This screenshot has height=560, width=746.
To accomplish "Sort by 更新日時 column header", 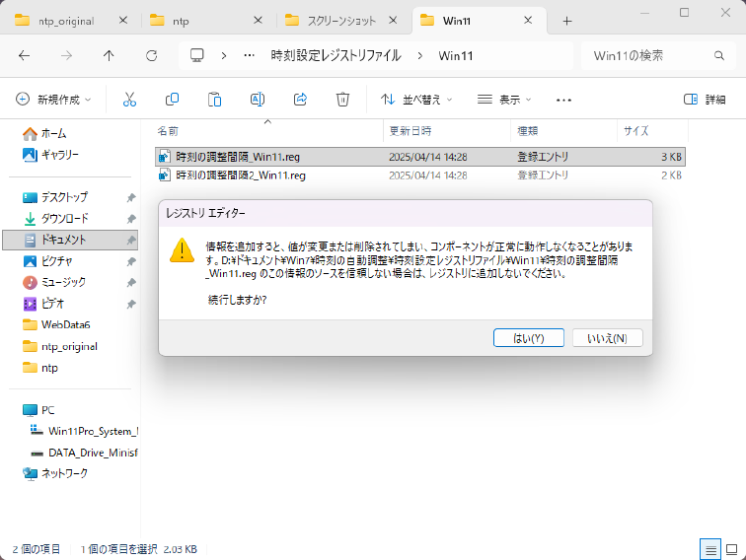I will [446, 131].
